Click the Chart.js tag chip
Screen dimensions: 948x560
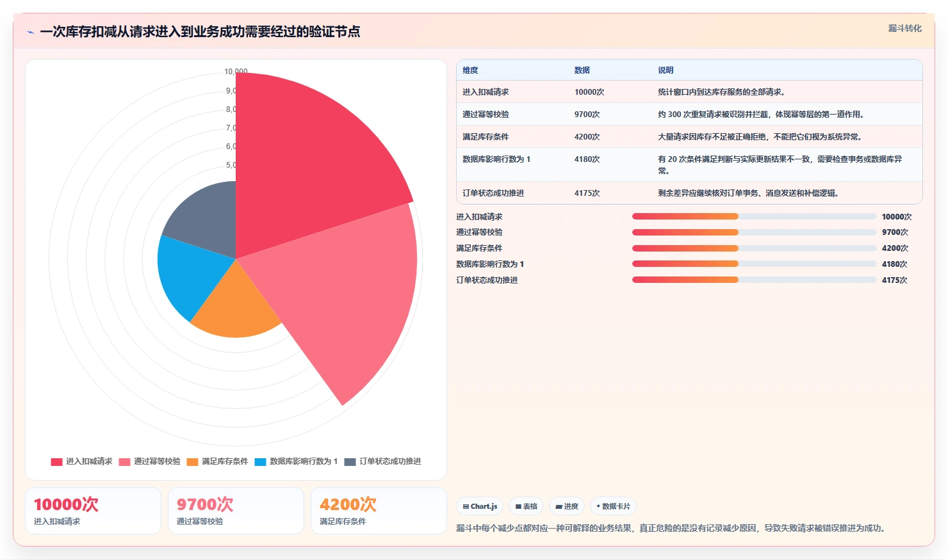coord(480,506)
